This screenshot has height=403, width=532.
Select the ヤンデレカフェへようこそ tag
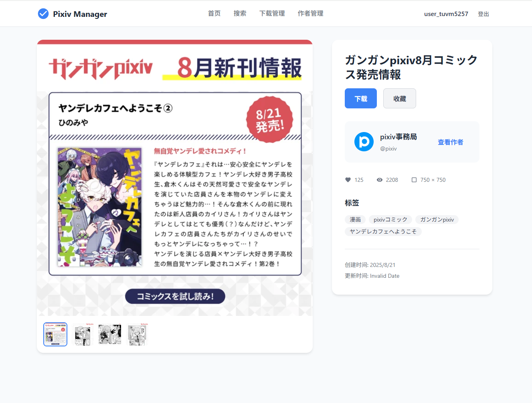(x=383, y=232)
